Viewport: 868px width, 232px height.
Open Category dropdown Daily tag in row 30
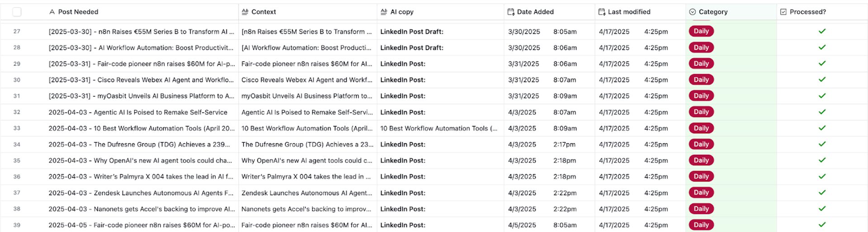coord(701,80)
